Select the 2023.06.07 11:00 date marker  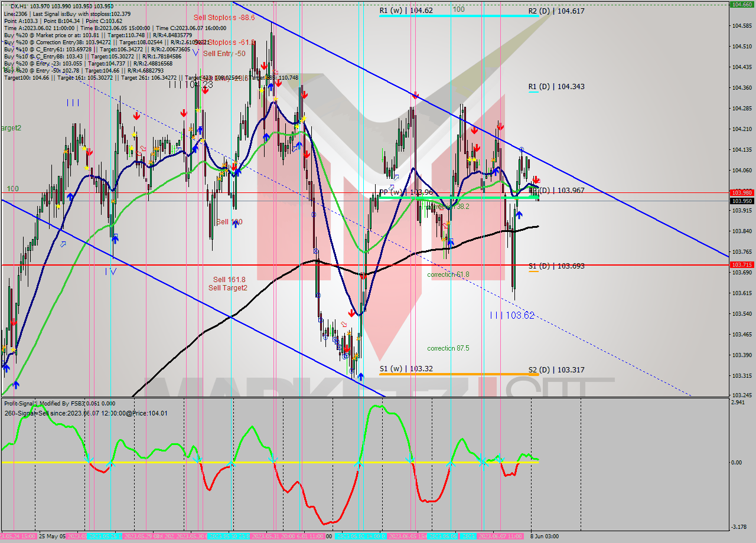pyautogui.click(x=501, y=537)
